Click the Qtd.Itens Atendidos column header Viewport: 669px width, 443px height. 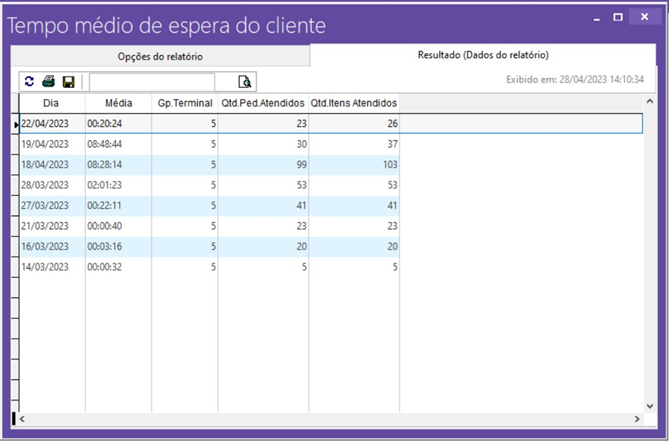(x=353, y=103)
